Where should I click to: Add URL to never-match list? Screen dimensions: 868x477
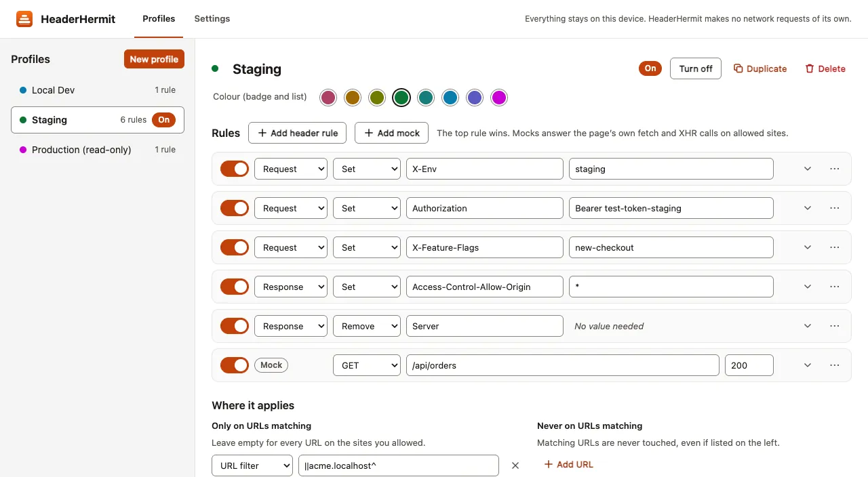pos(569,464)
